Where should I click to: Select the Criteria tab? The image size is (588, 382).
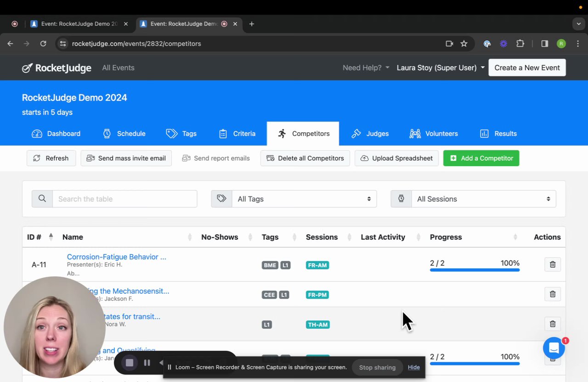click(x=237, y=134)
